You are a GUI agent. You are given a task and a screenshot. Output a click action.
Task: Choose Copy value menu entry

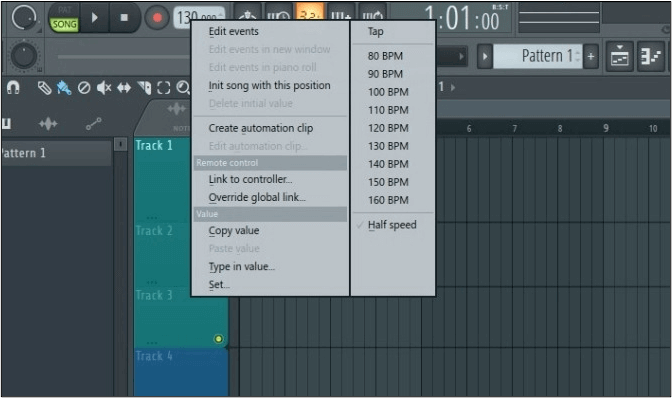click(234, 230)
